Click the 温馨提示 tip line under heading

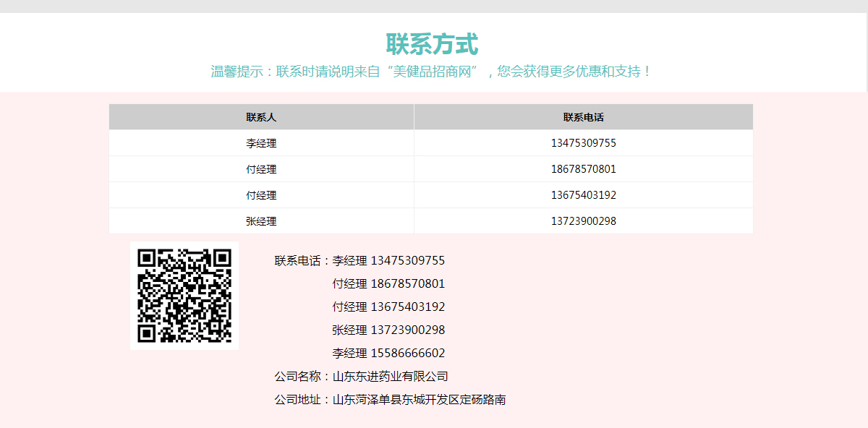coord(432,72)
